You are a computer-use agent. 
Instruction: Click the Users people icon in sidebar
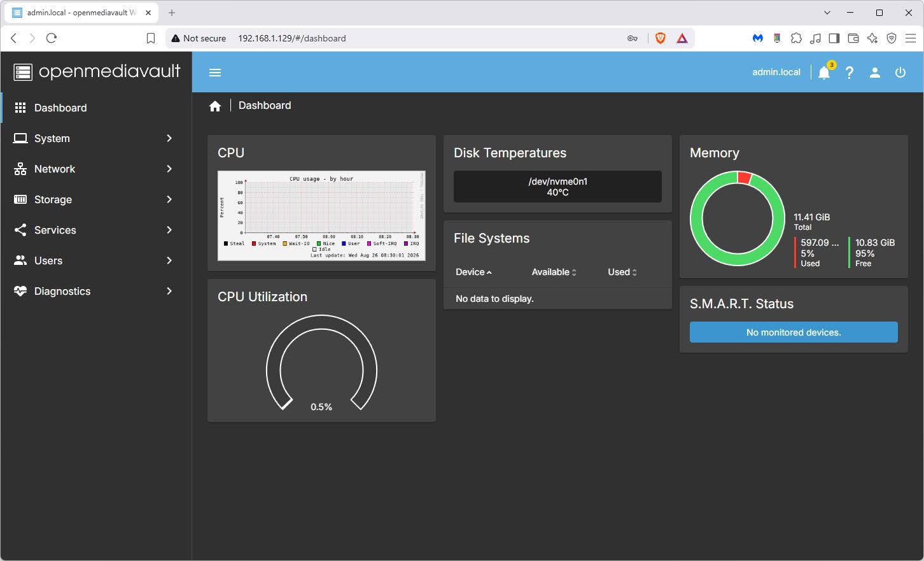(20, 260)
